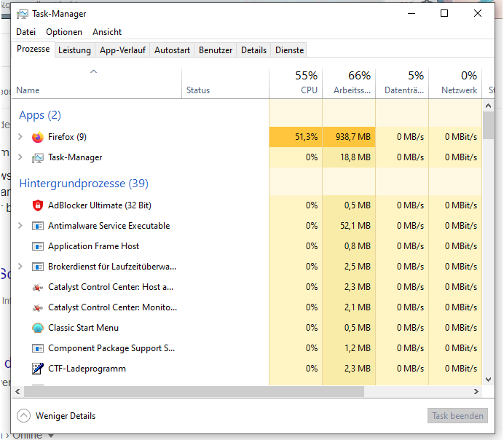Click the Firefox icon in Apps list
This screenshot has width=504, height=440.
38,137
